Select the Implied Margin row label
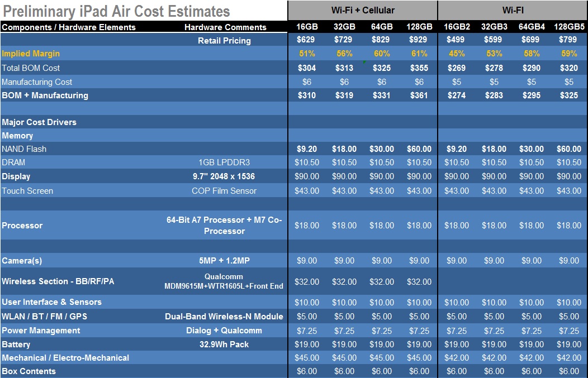 (31, 54)
